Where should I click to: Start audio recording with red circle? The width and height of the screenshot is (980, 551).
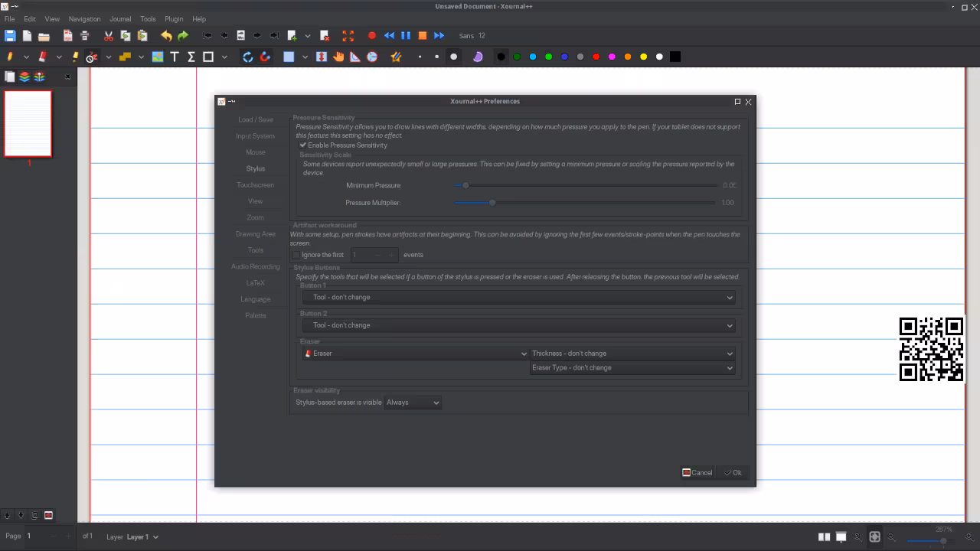click(372, 36)
